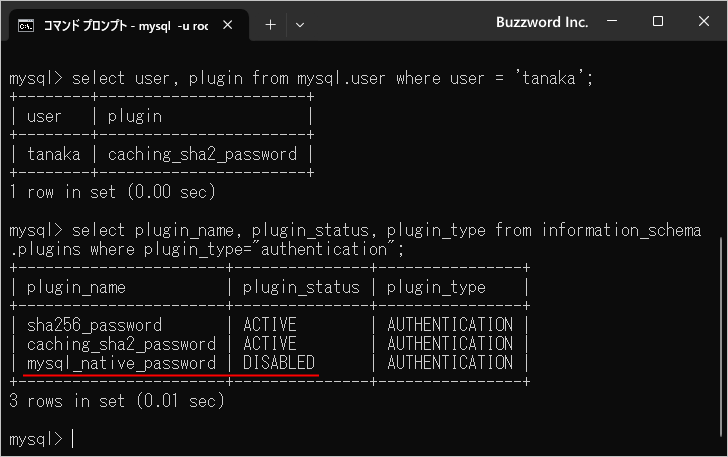Click the sha256_password row entry

(x=94, y=325)
